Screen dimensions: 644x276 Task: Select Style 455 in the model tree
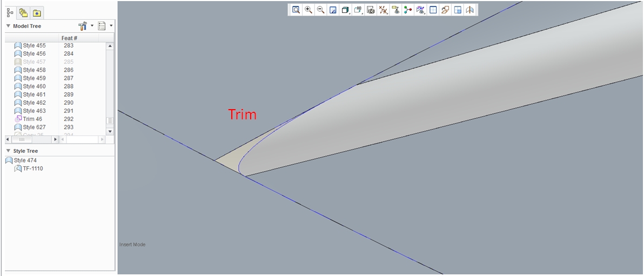point(34,45)
